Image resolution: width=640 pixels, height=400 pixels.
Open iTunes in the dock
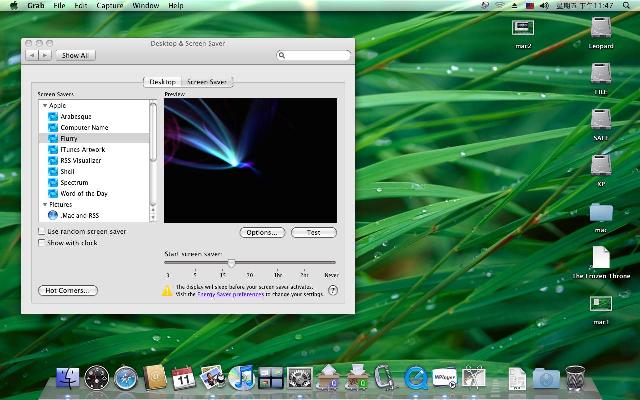[241, 377]
